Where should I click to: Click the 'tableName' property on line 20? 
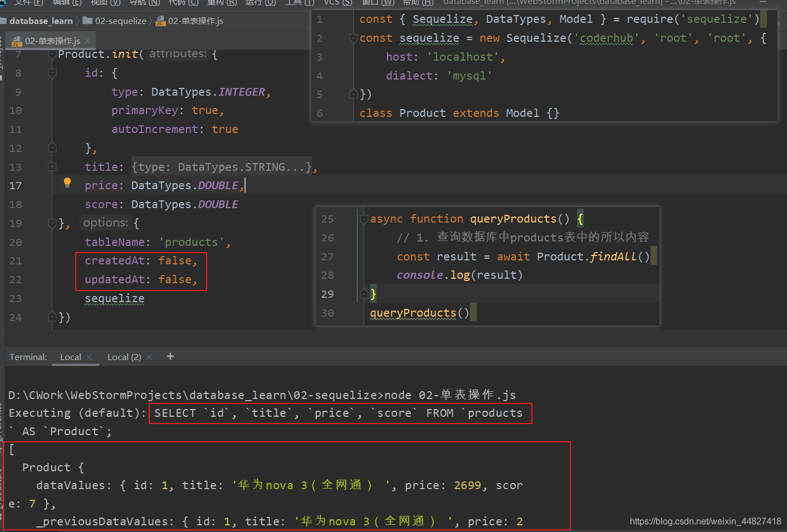coord(115,242)
